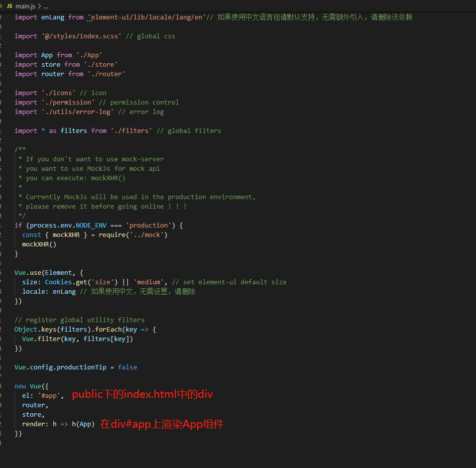
Task: Click the 'element-ui/lib/locale/lang/en' import path
Action: (146, 17)
